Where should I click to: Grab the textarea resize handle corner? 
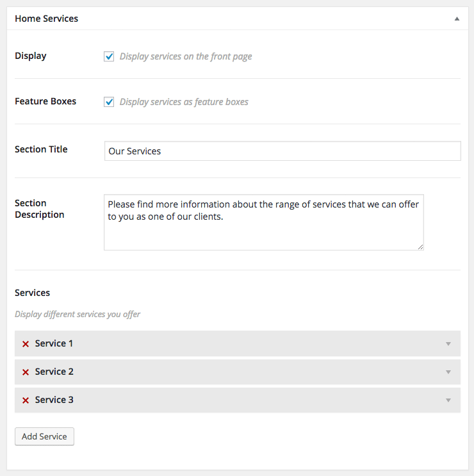420,247
